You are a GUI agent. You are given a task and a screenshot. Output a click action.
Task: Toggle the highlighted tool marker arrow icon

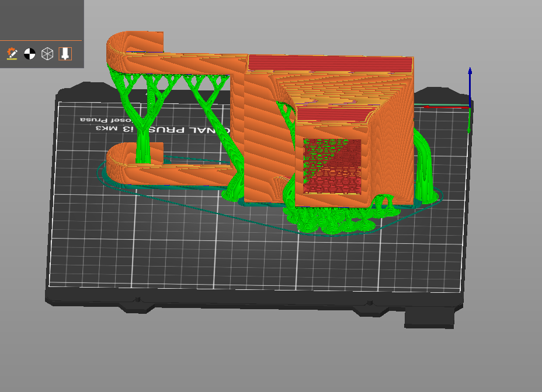coord(65,54)
